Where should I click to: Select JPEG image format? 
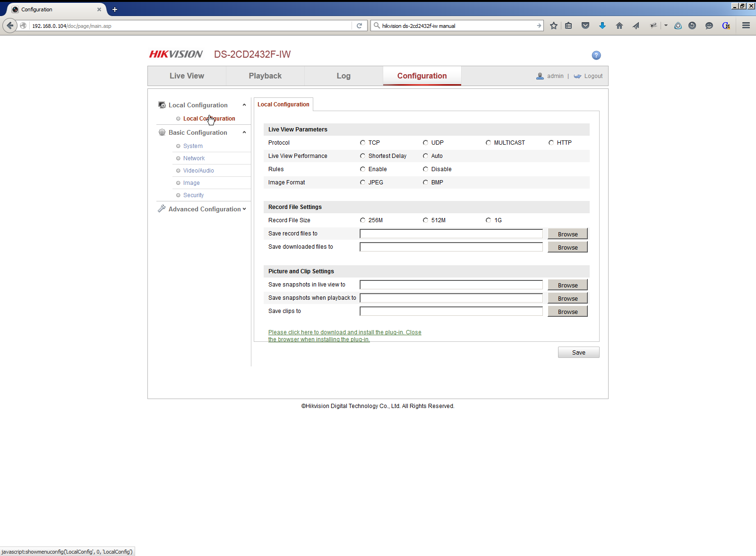[362, 182]
